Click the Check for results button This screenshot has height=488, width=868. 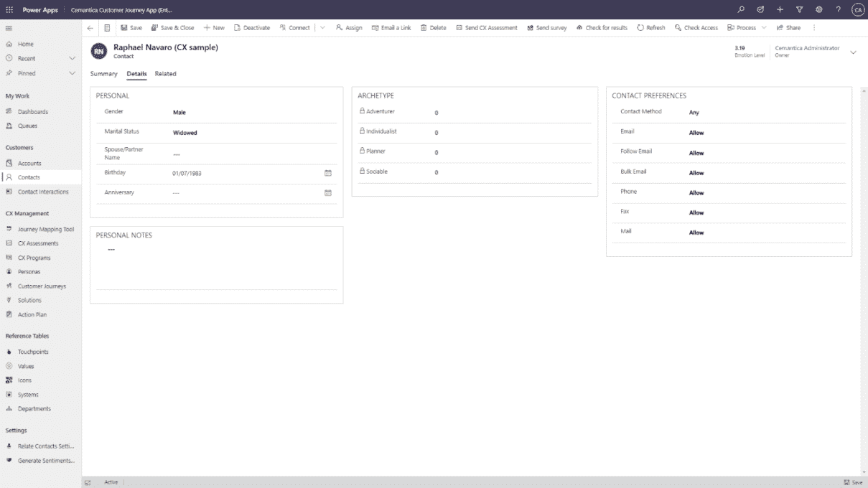pos(602,28)
